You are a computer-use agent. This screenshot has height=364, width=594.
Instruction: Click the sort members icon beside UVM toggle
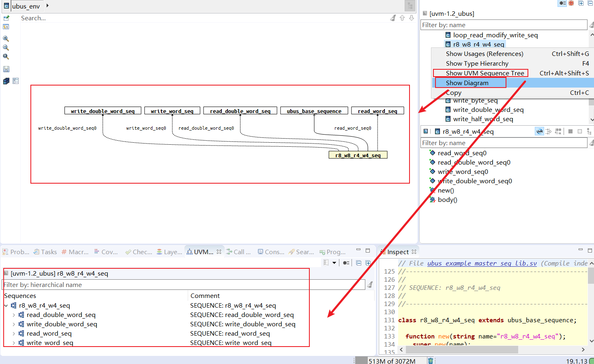click(549, 131)
